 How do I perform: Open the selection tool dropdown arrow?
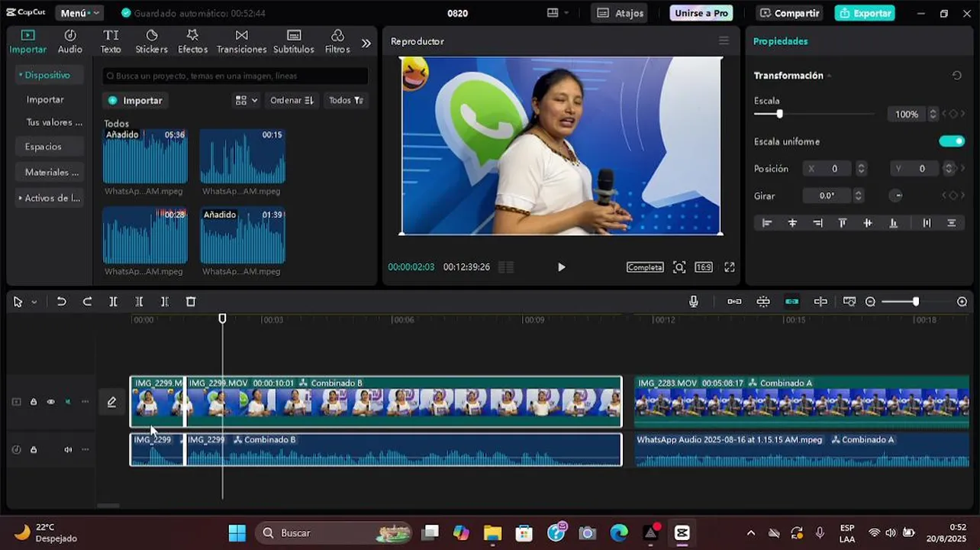pos(34,302)
